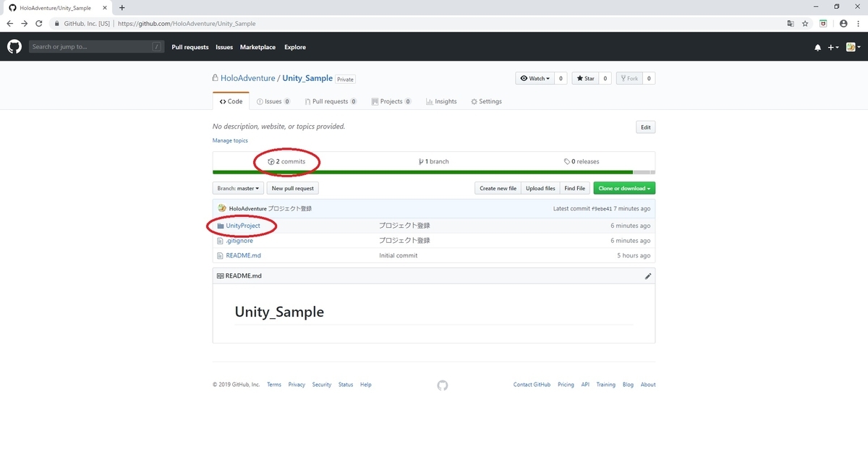
Task: Click the green language progress bar
Action: [x=422, y=172]
